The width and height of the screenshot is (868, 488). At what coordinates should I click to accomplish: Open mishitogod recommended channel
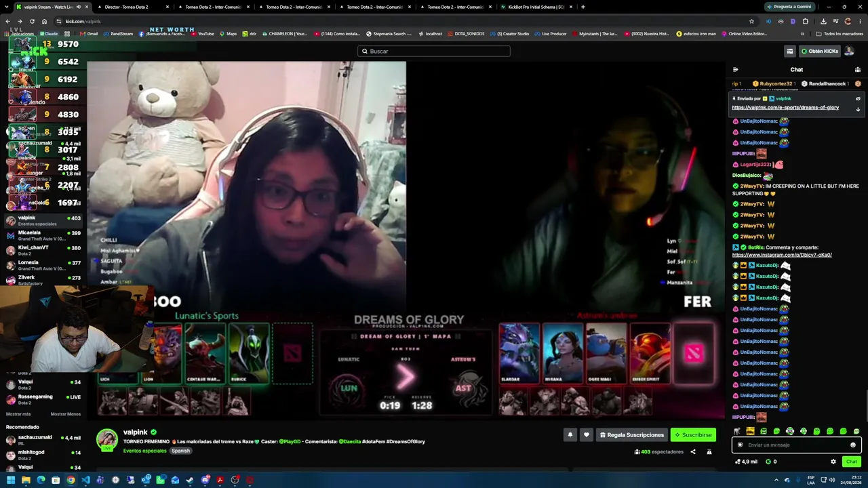pyautogui.click(x=43, y=455)
